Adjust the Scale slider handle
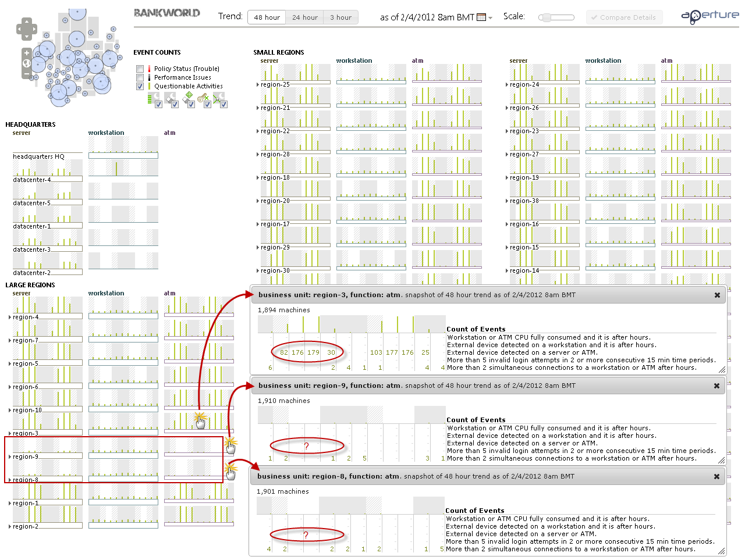Screen dimensions: 745x560 click(545, 17)
